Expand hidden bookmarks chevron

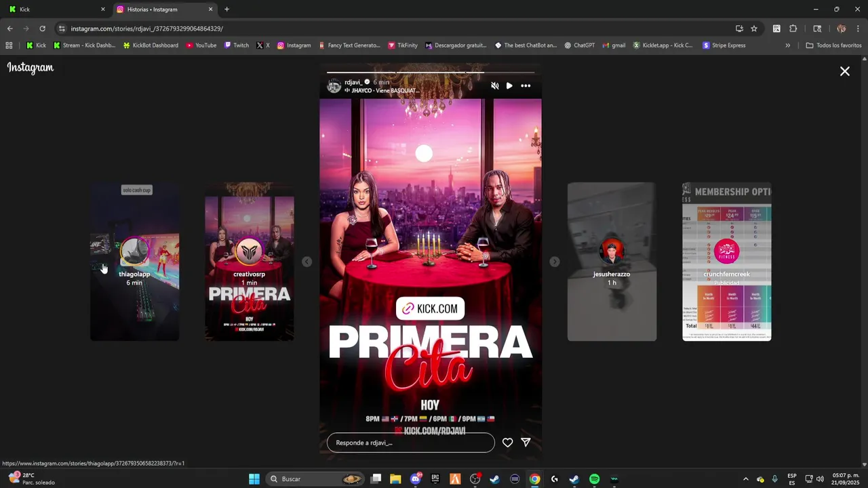[x=787, y=45]
